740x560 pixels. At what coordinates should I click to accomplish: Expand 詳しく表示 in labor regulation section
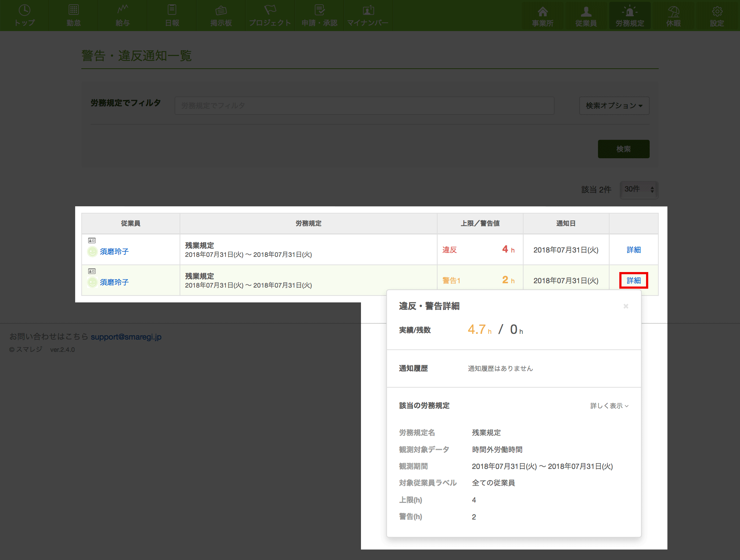point(610,406)
